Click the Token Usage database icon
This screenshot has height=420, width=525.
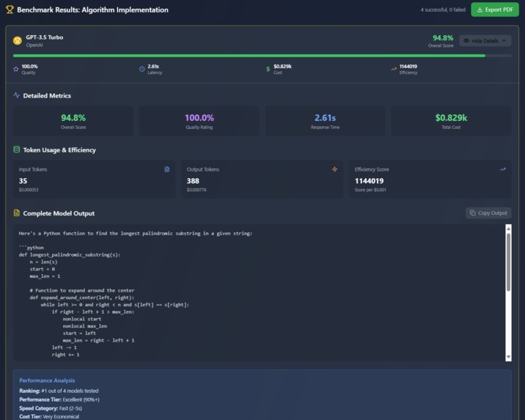coord(16,150)
